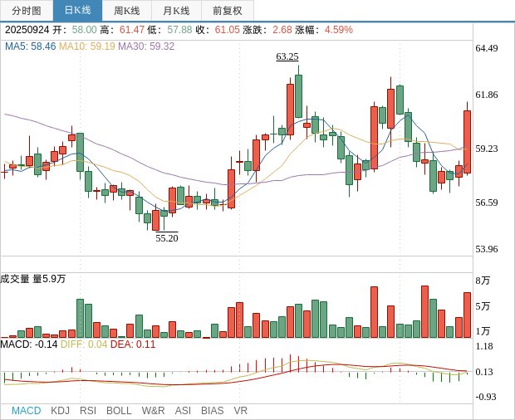Switch indicator to KDJ

(60, 411)
